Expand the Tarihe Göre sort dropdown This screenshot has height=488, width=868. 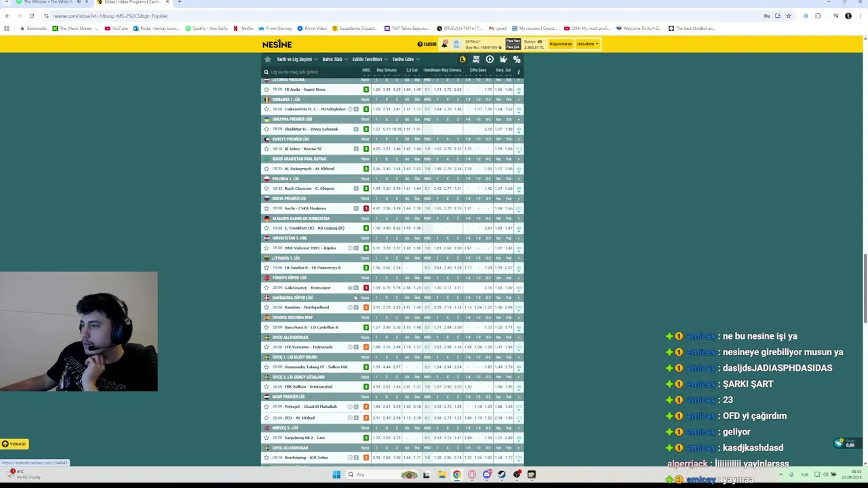[405, 59]
